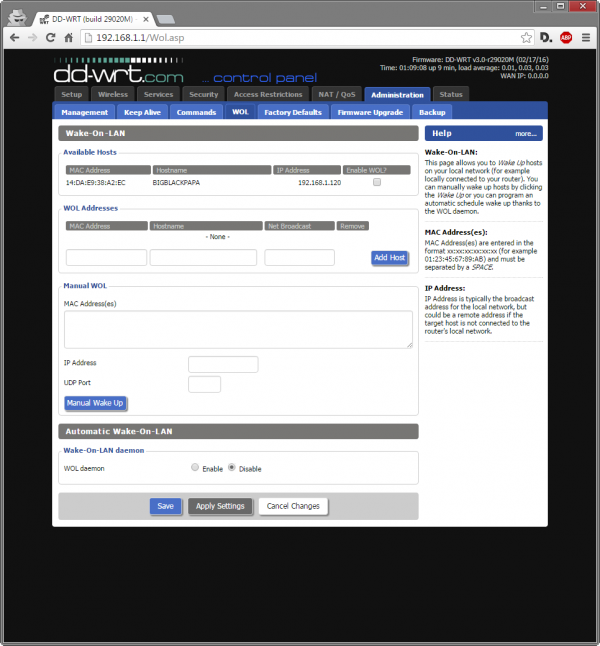Select Disable for WOL daemon
Screen dimensions: 600x646
point(232,467)
